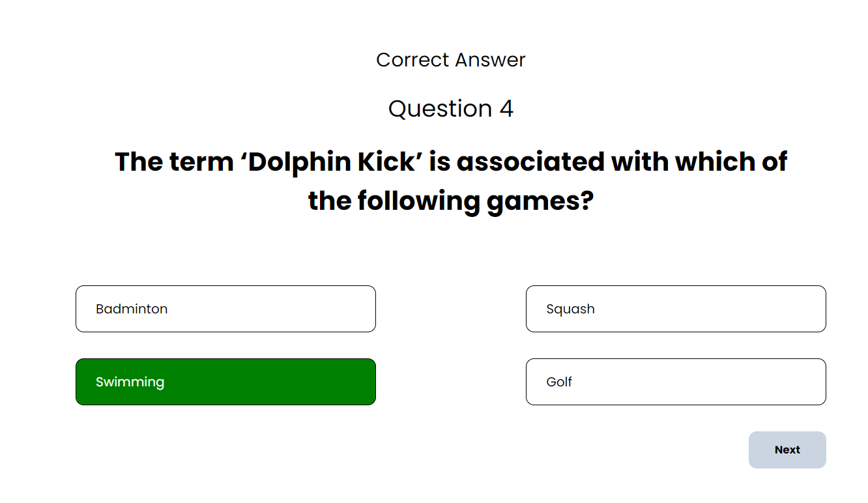Select the correct answer shown in green
The image size is (868, 503).
pos(225,382)
